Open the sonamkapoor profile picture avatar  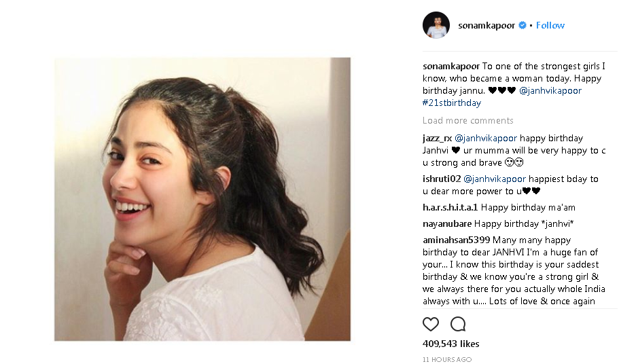[436, 25]
